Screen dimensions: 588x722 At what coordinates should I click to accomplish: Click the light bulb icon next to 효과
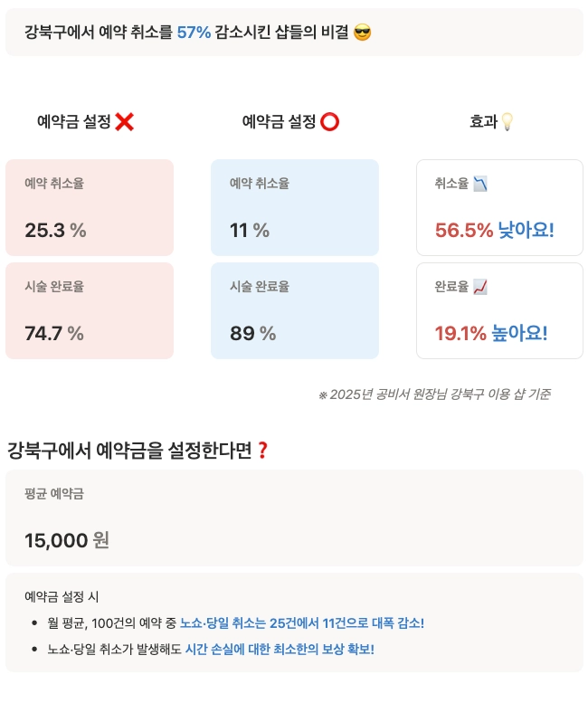507,121
